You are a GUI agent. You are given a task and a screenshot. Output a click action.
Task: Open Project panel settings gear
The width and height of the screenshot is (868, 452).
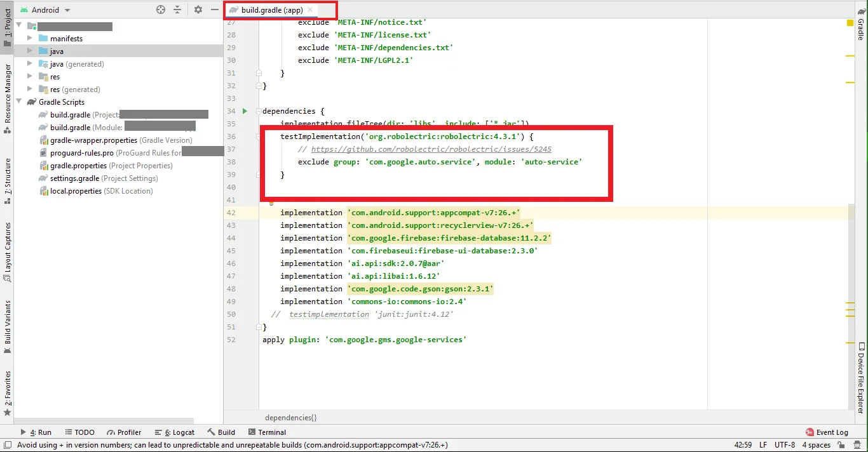(x=198, y=10)
